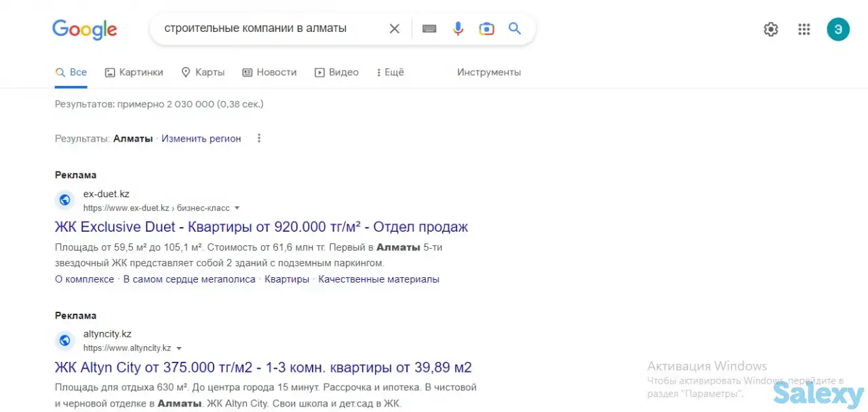Open the Новости results tab
Image resolution: width=868 pixels, height=412 pixels.
point(269,72)
